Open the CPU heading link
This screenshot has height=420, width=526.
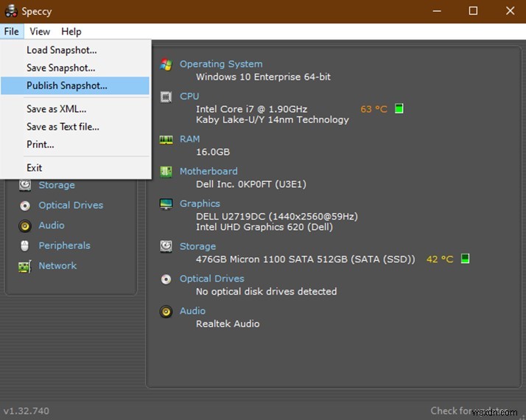[189, 97]
